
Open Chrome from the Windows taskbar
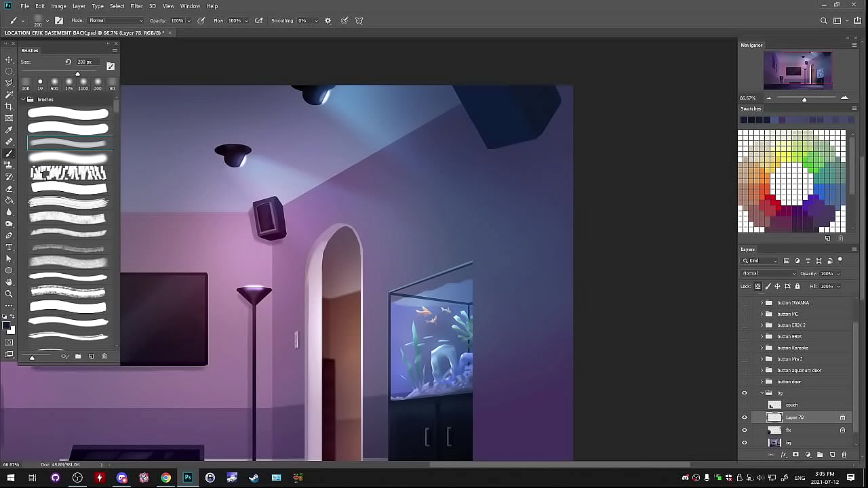coord(165,478)
